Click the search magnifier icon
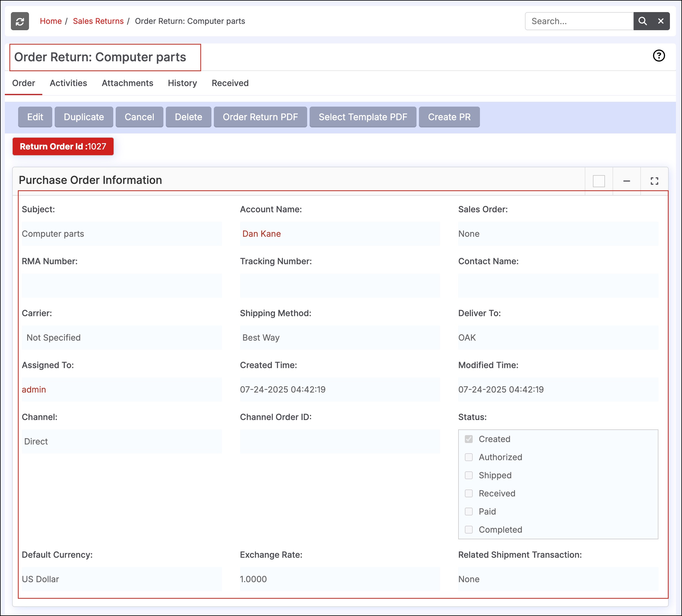This screenshot has width=682, height=616. pos(642,21)
